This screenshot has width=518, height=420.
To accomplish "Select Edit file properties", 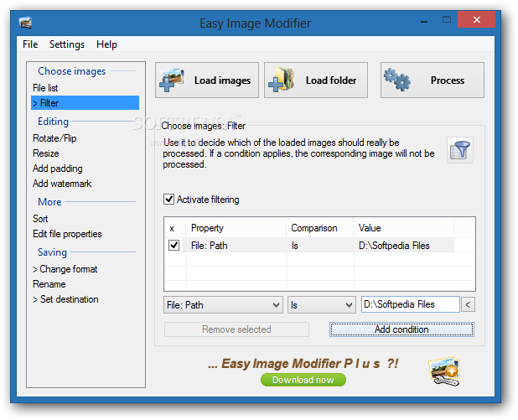I will 67,234.
